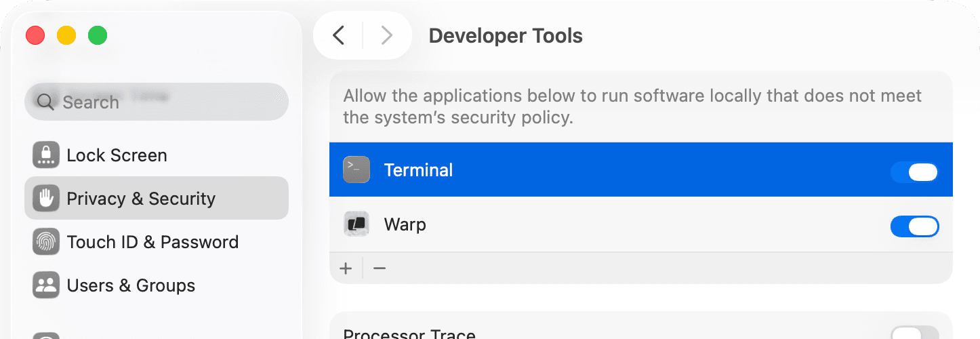Enable the Processor Trace toggle

coord(914,333)
